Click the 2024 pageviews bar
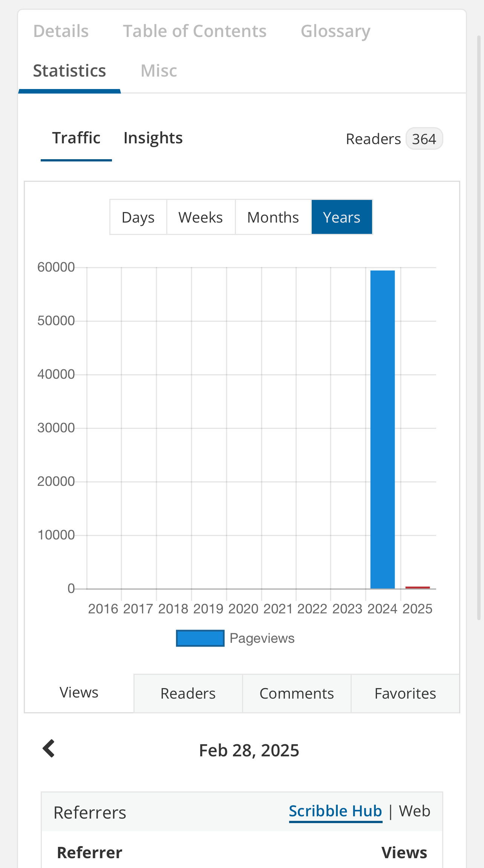This screenshot has height=868, width=484. point(382,429)
